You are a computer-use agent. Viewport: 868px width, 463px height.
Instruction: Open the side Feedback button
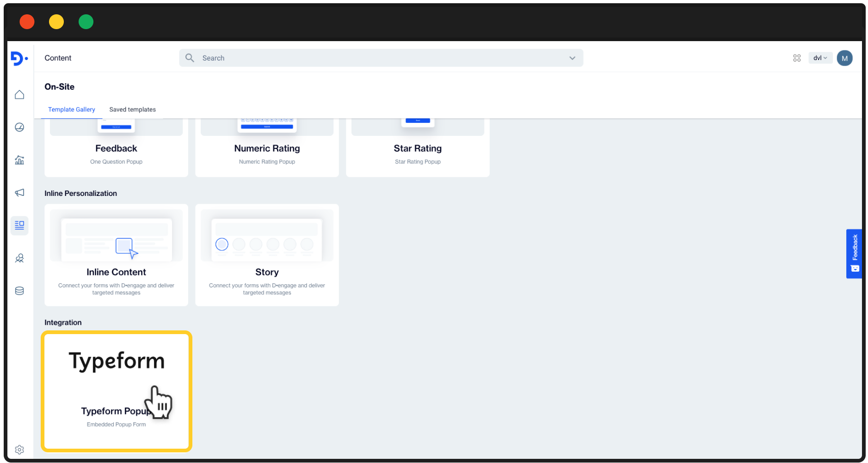pyautogui.click(x=854, y=254)
